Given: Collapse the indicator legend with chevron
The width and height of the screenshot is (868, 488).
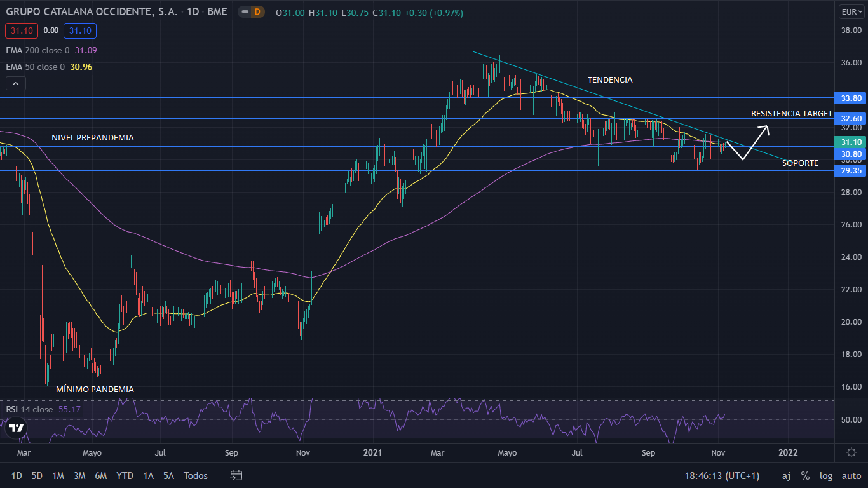Looking at the screenshot, I should 16,83.
